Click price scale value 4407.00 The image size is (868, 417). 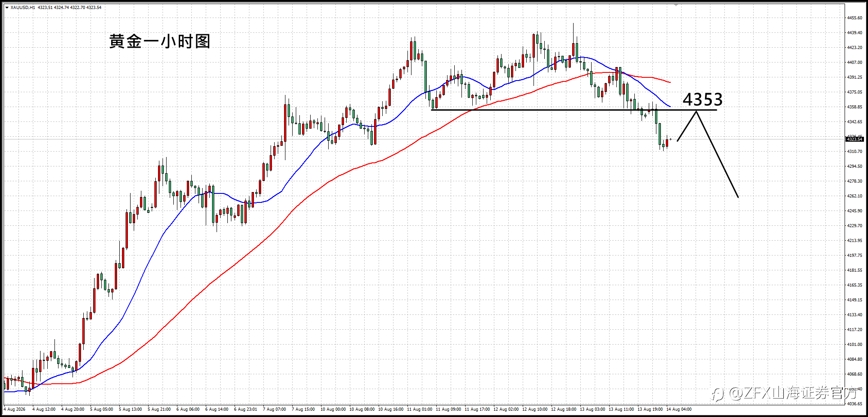(x=854, y=63)
